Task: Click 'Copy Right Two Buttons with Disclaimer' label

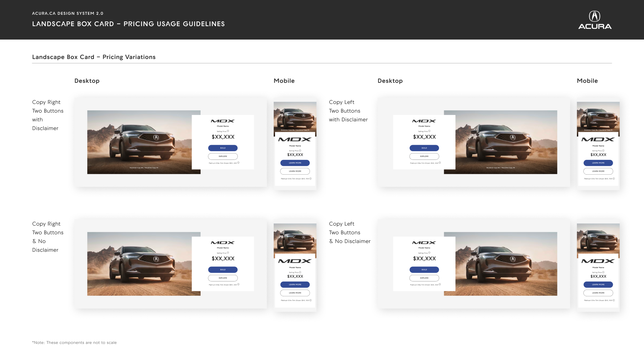Action: pyautogui.click(x=48, y=115)
